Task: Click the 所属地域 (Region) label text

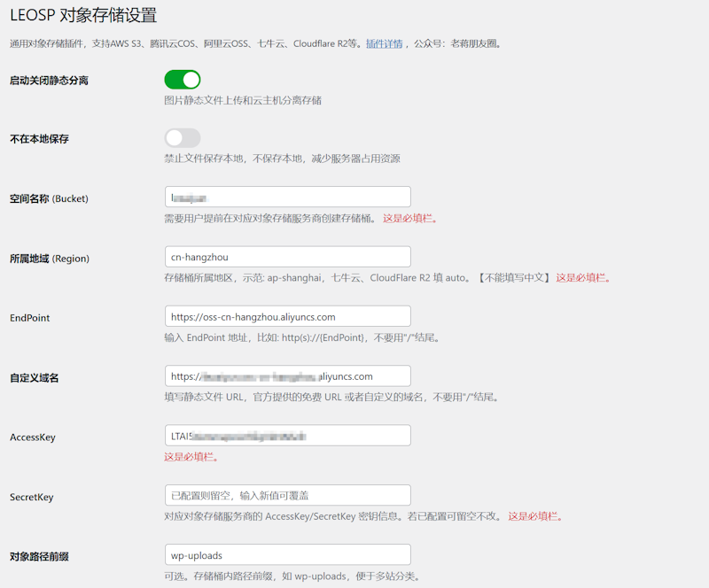Action: point(50,259)
